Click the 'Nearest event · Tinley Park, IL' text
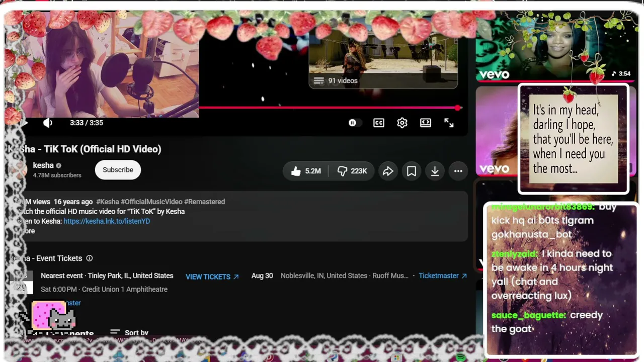 [x=107, y=276]
